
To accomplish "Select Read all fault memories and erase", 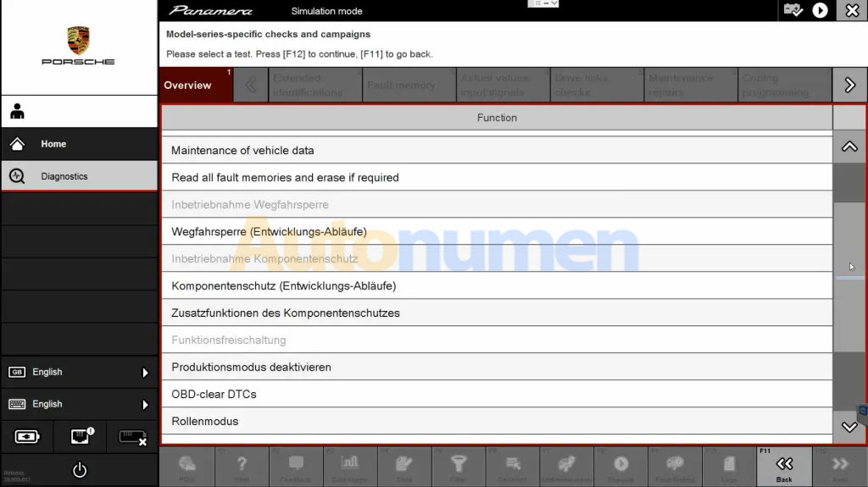I will (x=496, y=178).
